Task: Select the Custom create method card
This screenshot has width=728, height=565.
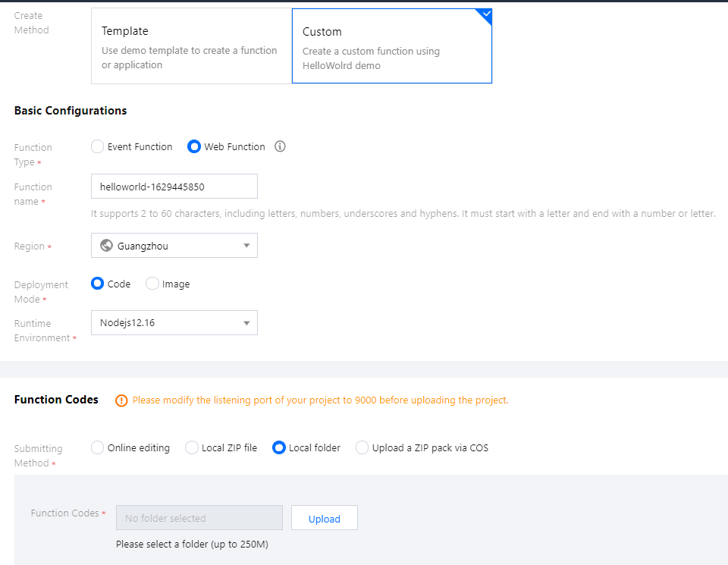Action: click(x=391, y=46)
